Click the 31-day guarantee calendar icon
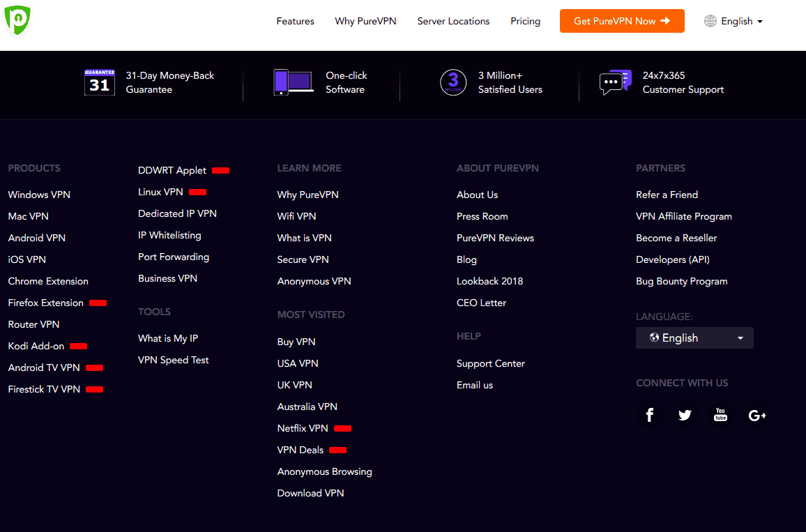Viewport: 806px width, 532px height. click(x=99, y=83)
